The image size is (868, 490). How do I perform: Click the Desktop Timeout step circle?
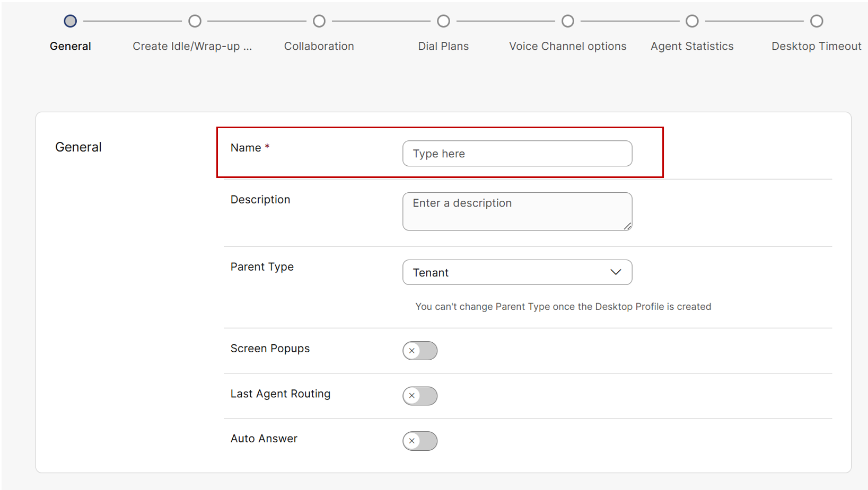pos(816,21)
